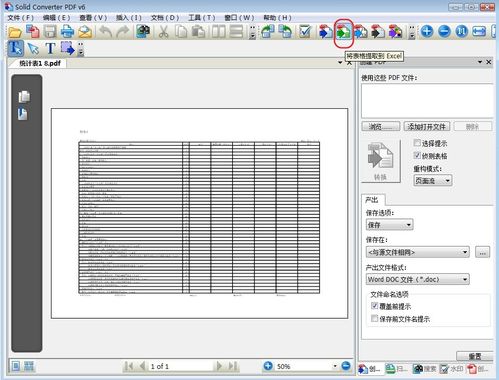The height and width of the screenshot is (380, 499).
Task: Click the ... button beside save location
Action: (482, 252)
